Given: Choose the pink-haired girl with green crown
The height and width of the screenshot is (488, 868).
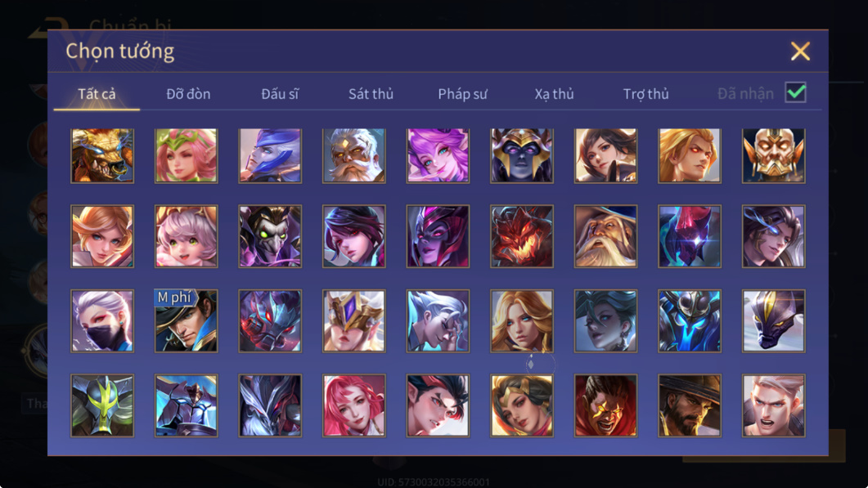Looking at the screenshot, I should tap(186, 155).
